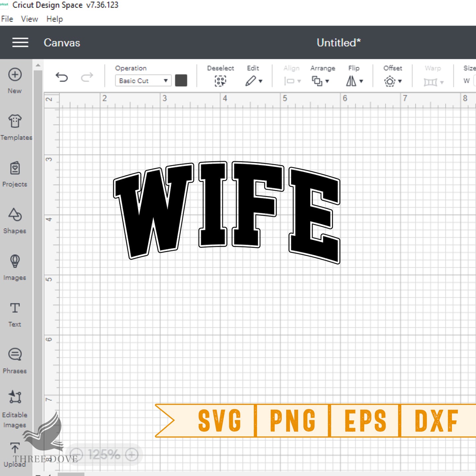Image resolution: width=476 pixels, height=476 pixels.
Task: Open the dark gray color swatch
Action: point(181,80)
